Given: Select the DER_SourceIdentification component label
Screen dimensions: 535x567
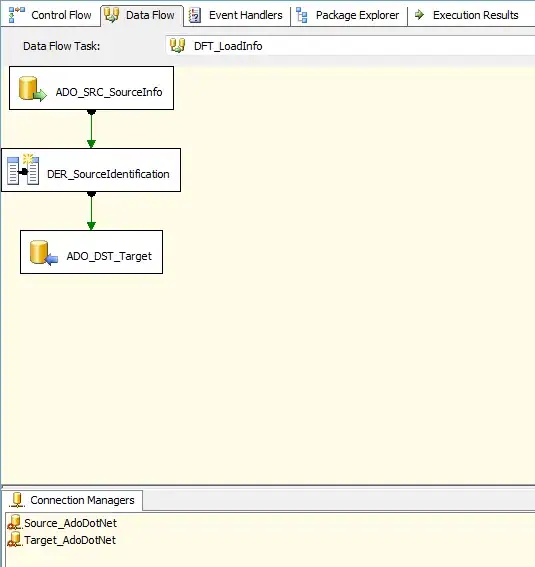Looking at the screenshot, I should click(108, 174).
